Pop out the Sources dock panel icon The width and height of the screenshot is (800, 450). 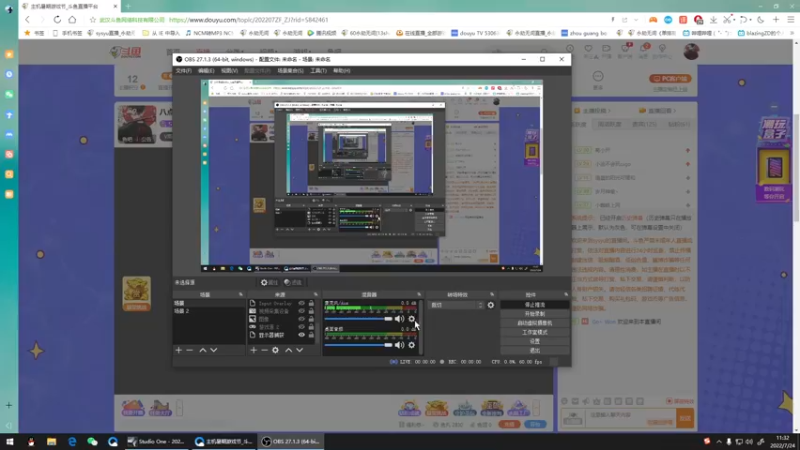click(316, 294)
